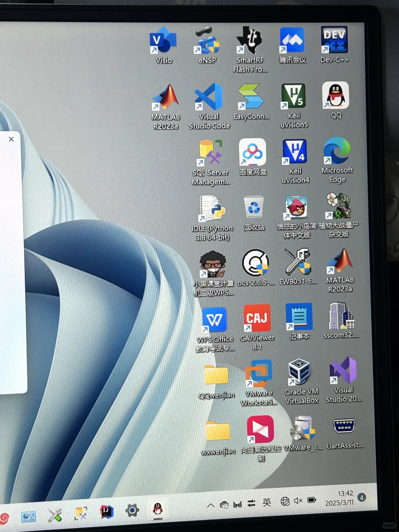Viewport: 399px width, 532px height.
Task: Click the monitor-chart taskbar icon
Action: click(28, 516)
